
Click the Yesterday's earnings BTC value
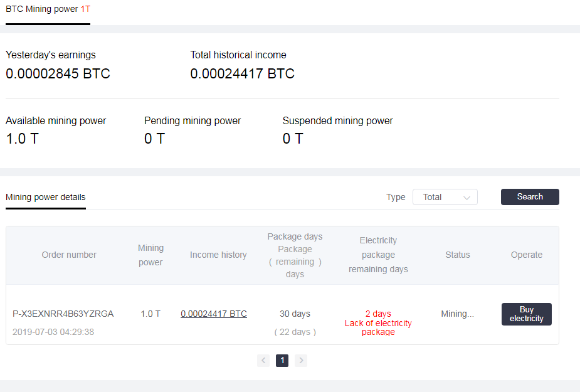pos(58,74)
